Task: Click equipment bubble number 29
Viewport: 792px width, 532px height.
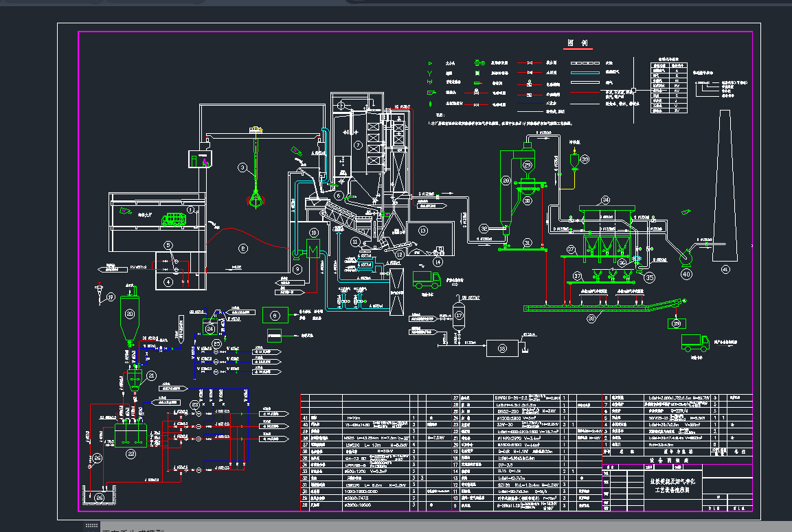Action: coord(528,165)
